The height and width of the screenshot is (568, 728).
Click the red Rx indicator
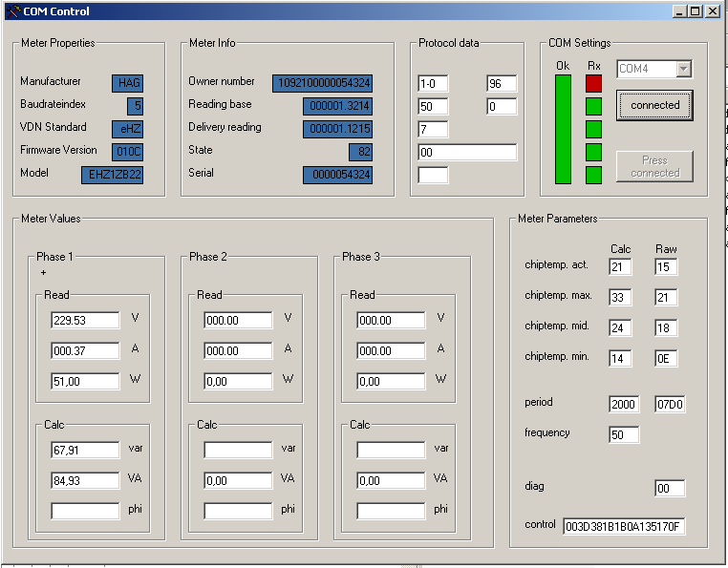point(593,84)
